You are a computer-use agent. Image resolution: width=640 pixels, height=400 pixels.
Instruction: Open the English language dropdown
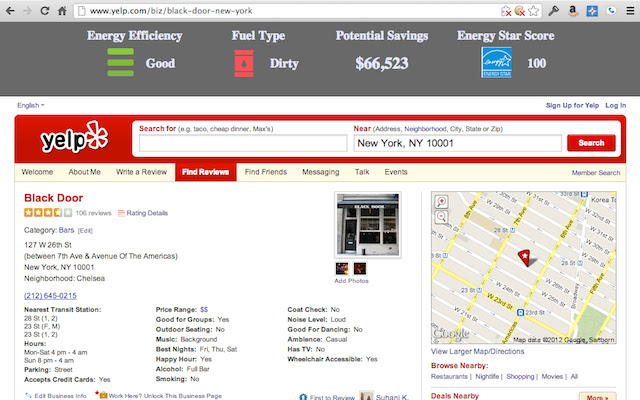tap(31, 105)
